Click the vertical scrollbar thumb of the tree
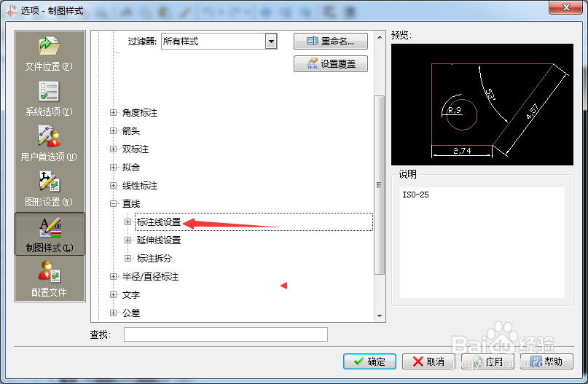Viewport: 588px width, 384px height. click(379, 185)
